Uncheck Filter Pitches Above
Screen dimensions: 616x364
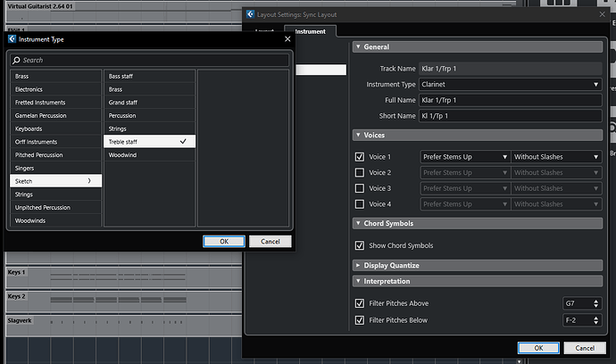click(x=359, y=303)
